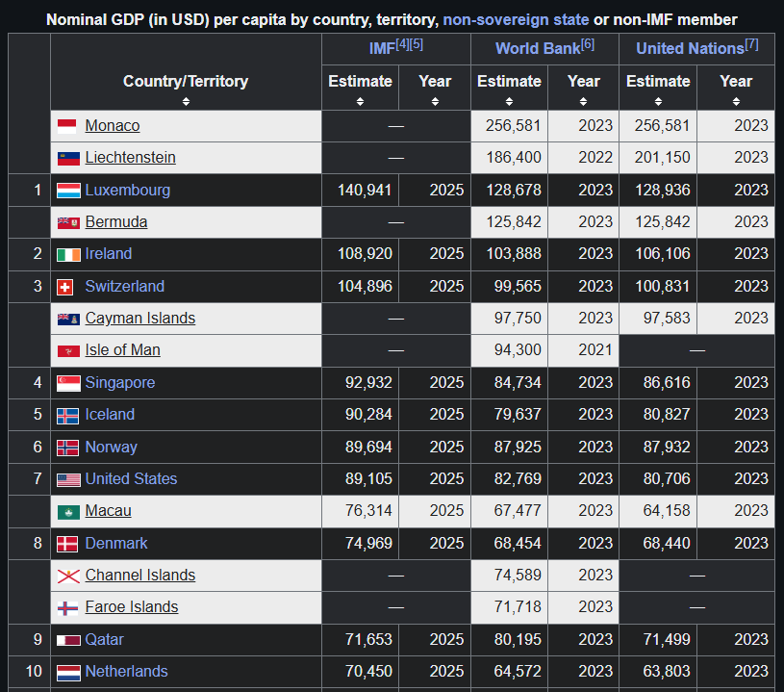Screen dimensions: 784x692
Task: Click the Channel Islands flag icon
Action: coord(68,576)
